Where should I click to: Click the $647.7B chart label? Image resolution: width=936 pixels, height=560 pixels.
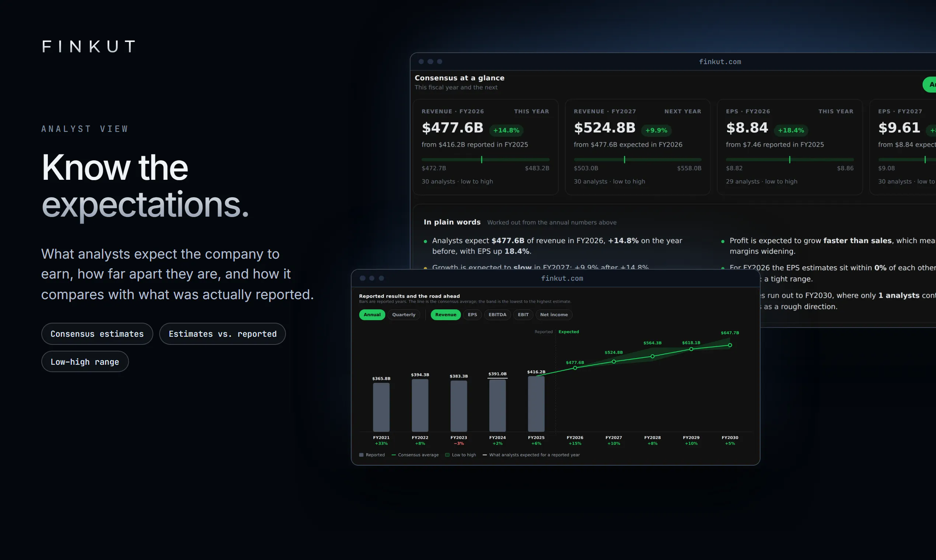[x=730, y=333]
